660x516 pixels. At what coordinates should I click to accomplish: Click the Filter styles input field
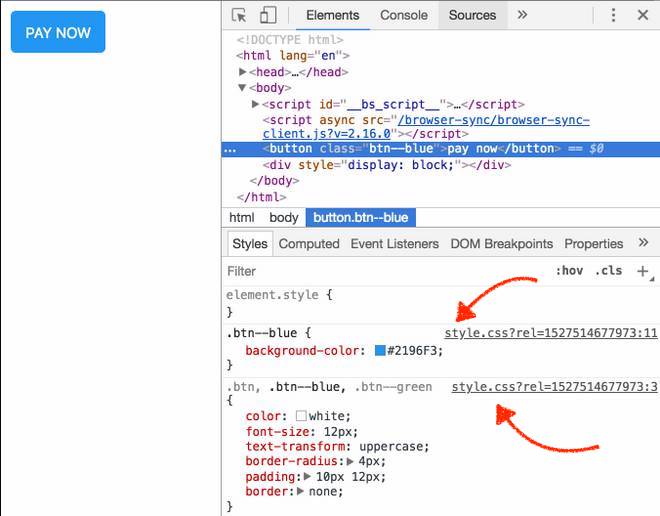[380, 271]
